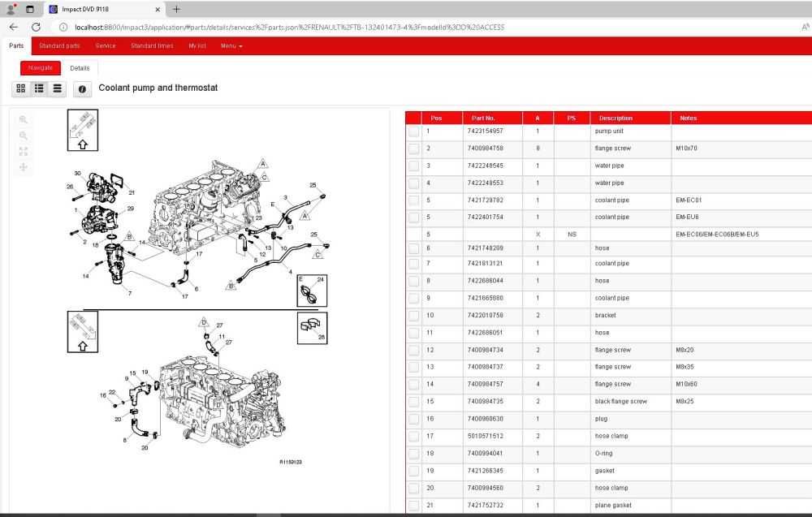Close the Impact DVD 9118 tab

158,9
